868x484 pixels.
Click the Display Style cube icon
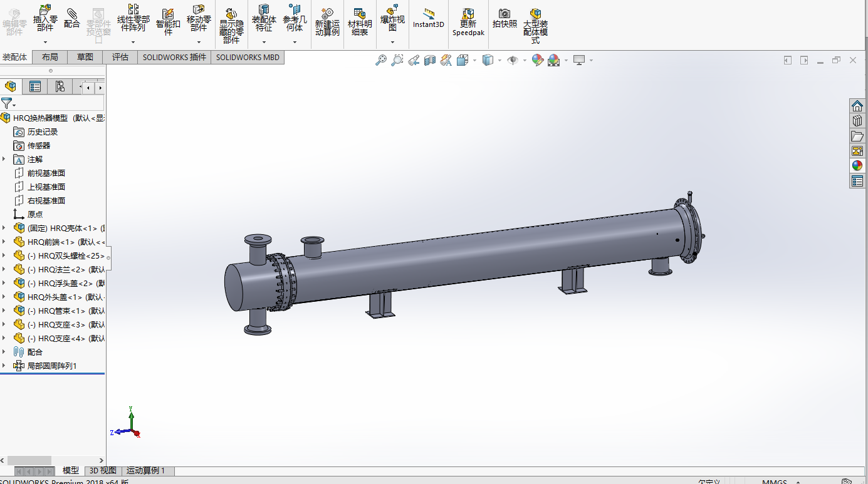488,60
